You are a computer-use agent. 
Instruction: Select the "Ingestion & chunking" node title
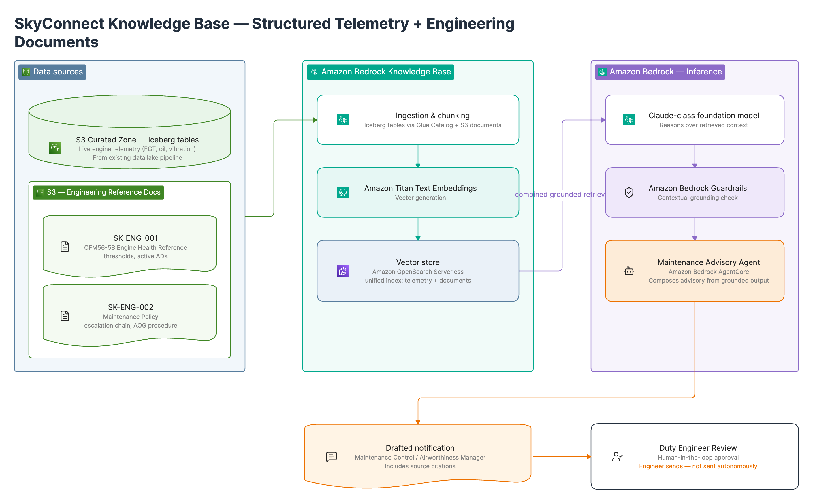click(x=432, y=116)
